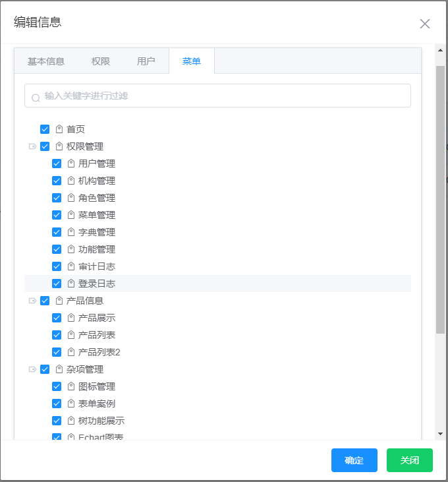This screenshot has height=482, width=448.
Task: Toggle the 机构管理 checkbox
Action: click(x=57, y=181)
